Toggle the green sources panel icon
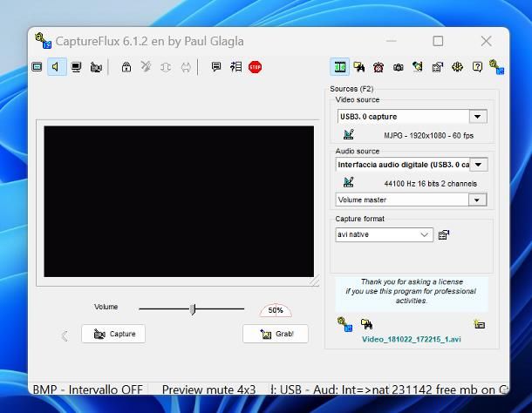 [x=339, y=67]
